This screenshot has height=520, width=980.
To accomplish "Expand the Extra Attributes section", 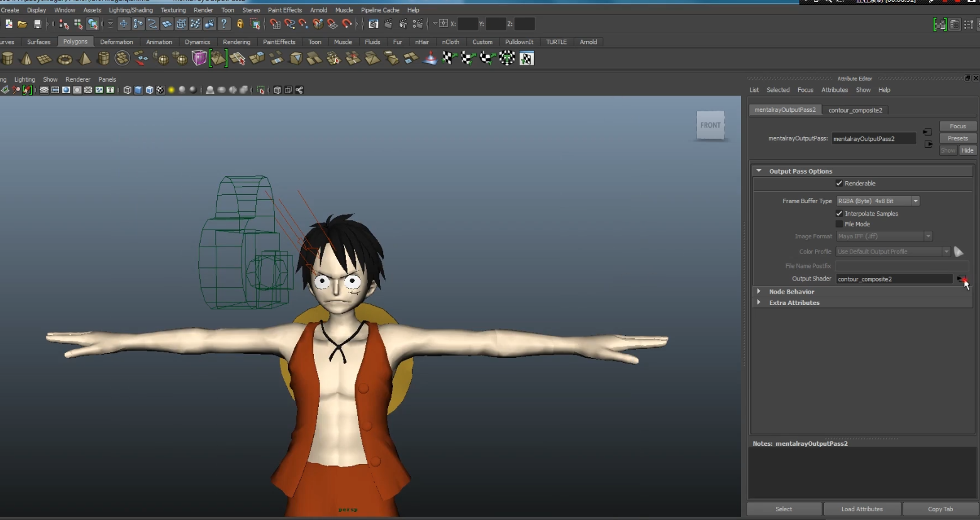I will [x=759, y=302].
